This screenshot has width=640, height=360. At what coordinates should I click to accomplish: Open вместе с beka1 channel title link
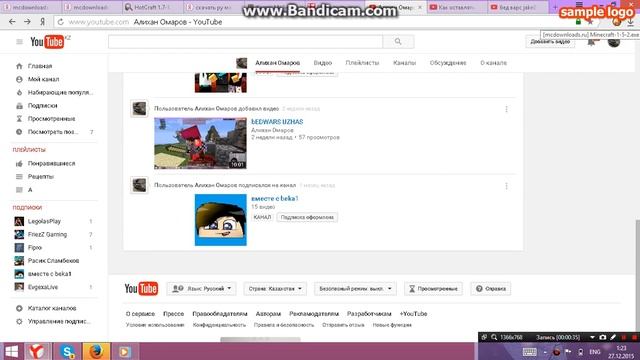pyautogui.click(x=275, y=198)
